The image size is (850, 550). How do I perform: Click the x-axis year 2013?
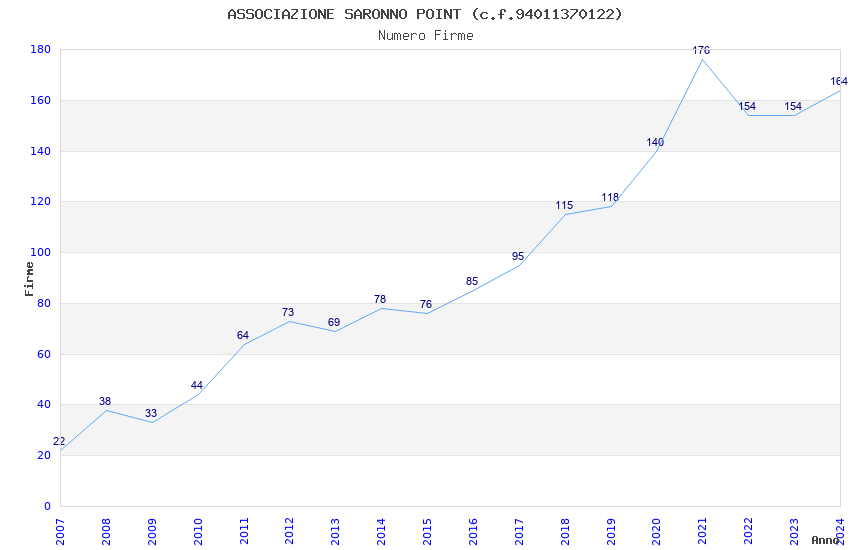click(x=336, y=531)
